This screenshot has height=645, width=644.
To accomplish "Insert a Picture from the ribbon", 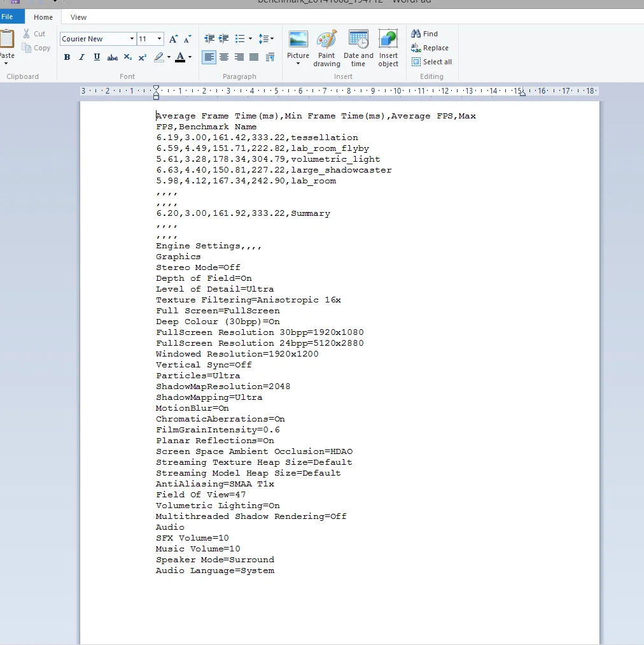I will point(298,40).
